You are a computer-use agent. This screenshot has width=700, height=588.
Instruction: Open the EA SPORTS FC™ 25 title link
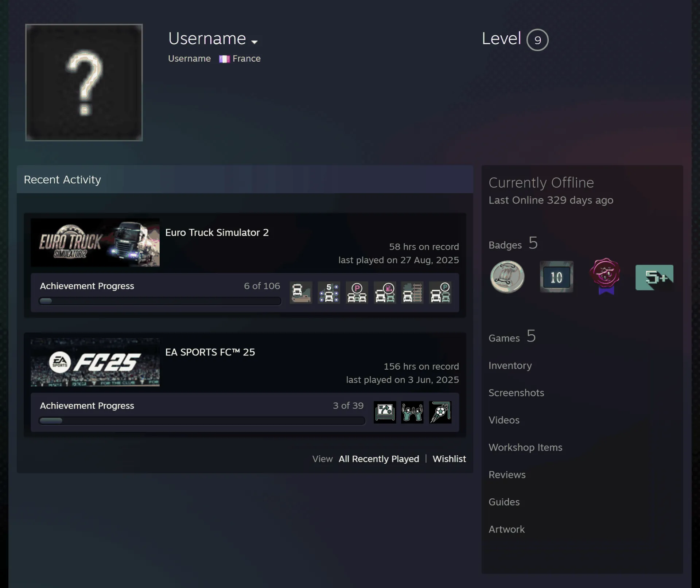click(x=210, y=352)
